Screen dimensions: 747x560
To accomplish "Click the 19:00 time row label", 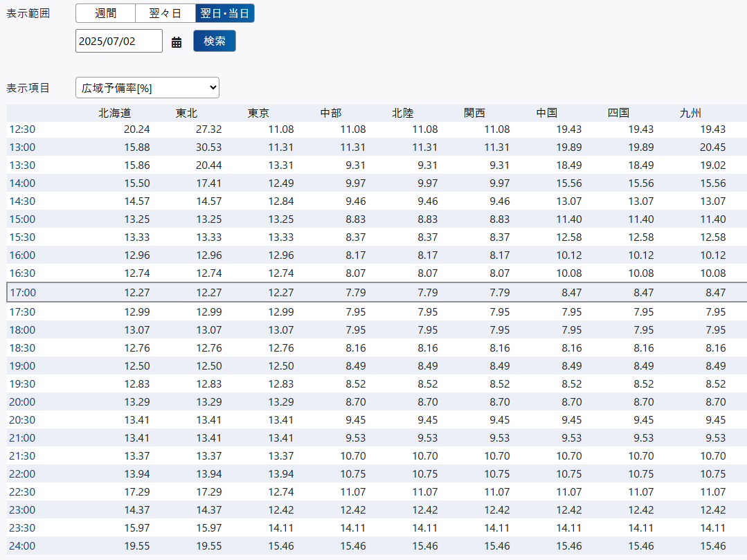I will (x=22, y=366).
